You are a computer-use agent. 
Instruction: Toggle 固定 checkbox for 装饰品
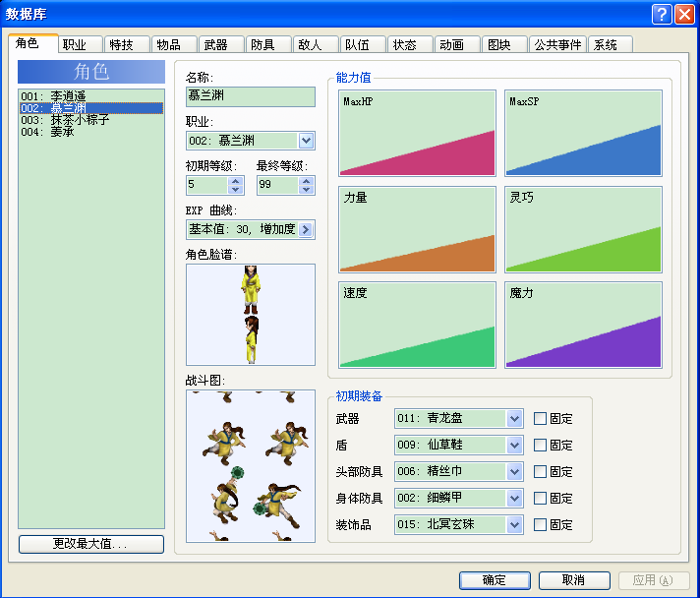coord(540,525)
